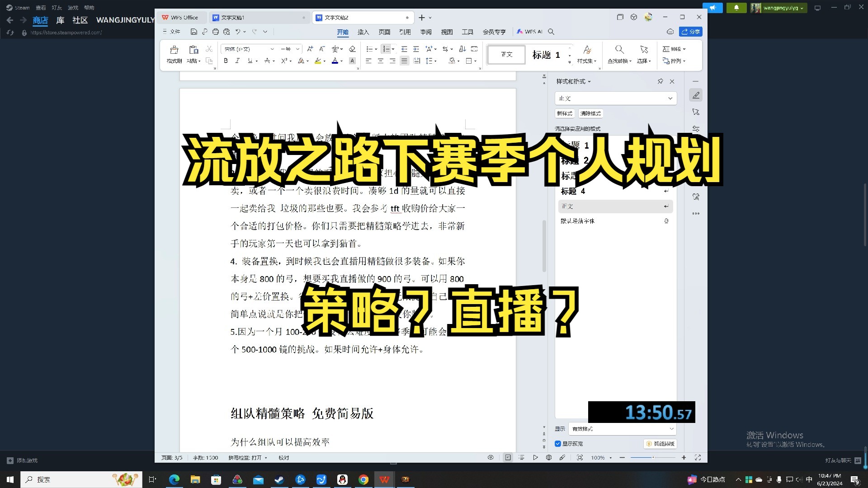Toggle bullet list
The width and height of the screenshot is (868, 488).
[x=369, y=49]
